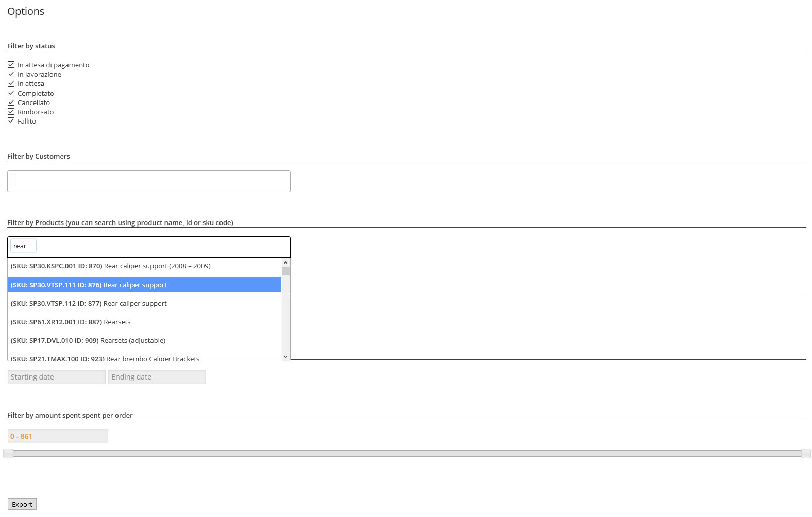The image size is (812, 517).
Task: Disable the Rimborsato status filter
Action: click(11, 112)
